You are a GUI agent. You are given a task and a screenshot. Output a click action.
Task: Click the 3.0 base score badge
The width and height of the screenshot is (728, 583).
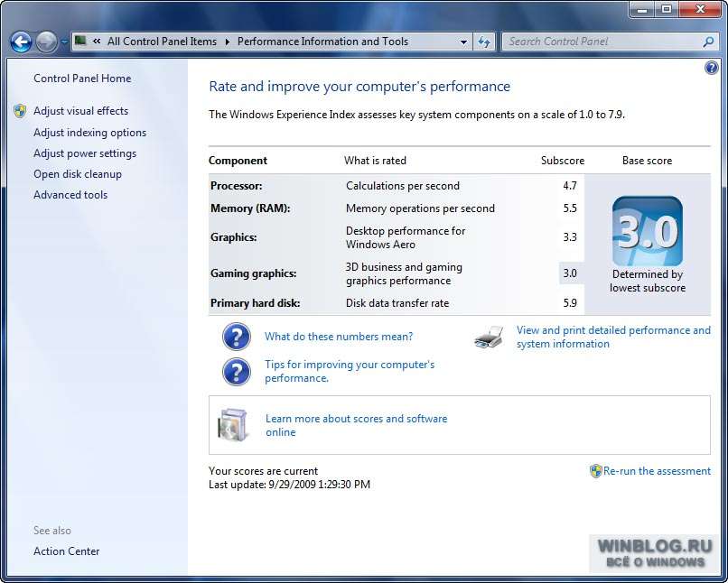[648, 231]
